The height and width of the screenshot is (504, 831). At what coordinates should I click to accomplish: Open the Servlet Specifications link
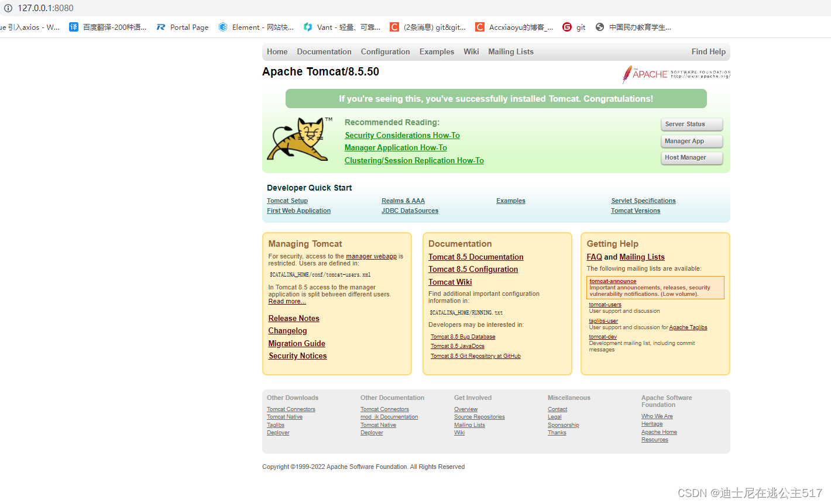pos(643,201)
